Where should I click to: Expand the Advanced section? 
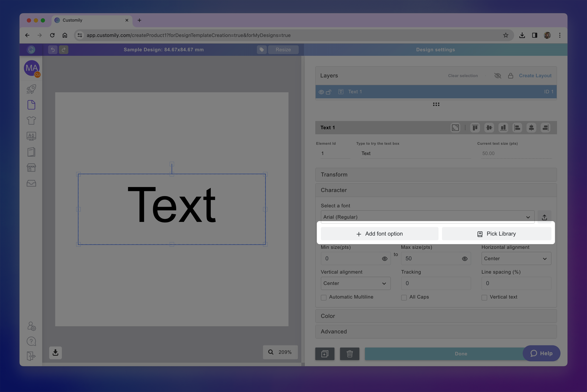436,331
